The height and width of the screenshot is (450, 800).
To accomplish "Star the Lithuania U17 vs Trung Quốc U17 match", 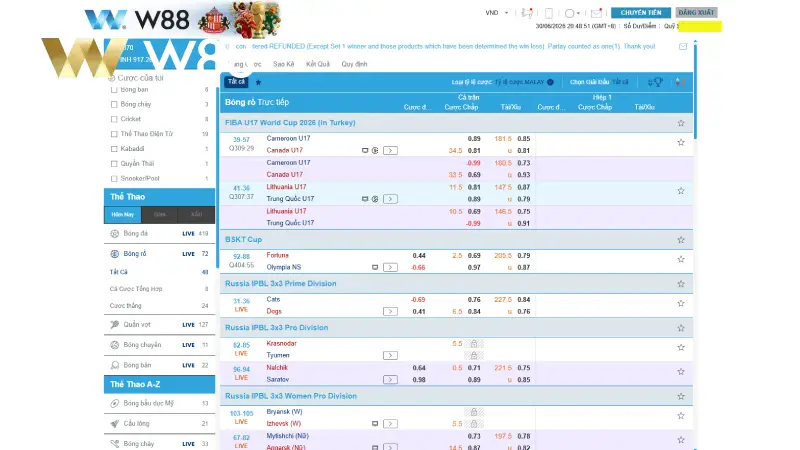I will point(681,191).
